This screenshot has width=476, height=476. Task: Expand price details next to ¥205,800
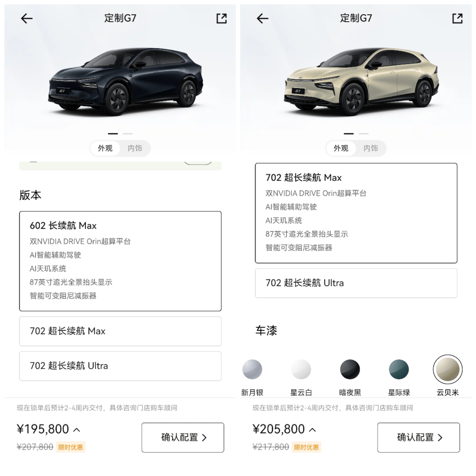point(312,430)
